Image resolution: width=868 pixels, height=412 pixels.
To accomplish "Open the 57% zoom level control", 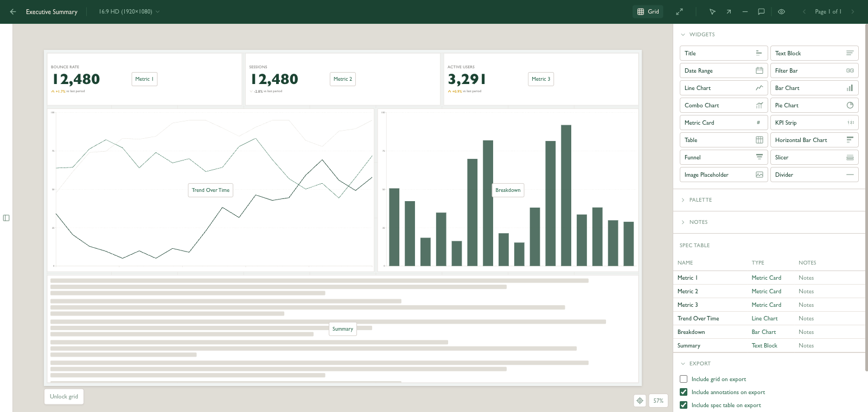I will [x=659, y=401].
